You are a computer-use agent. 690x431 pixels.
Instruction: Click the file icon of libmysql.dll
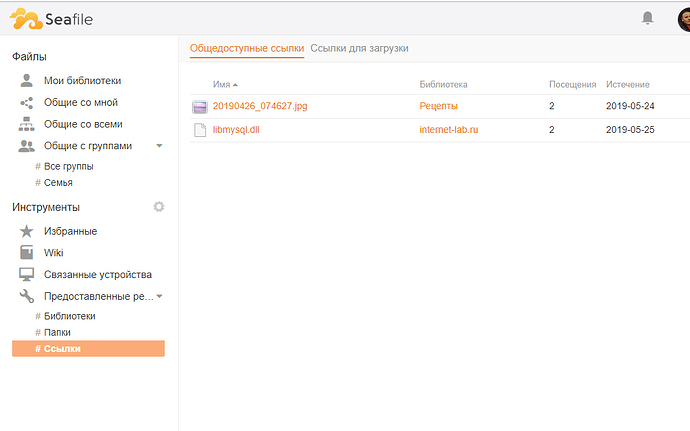200,130
